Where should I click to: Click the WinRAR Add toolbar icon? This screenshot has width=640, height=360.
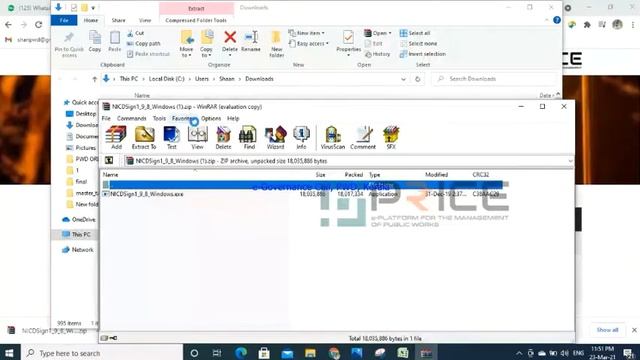[116, 138]
